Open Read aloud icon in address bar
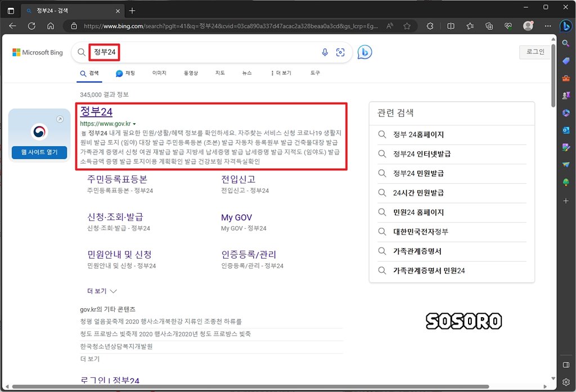This screenshot has height=392, width=576. pos(390,26)
